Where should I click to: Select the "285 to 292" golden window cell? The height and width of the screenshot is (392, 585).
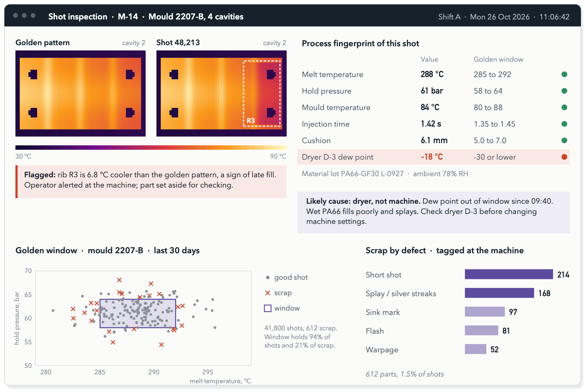click(x=492, y=75)
